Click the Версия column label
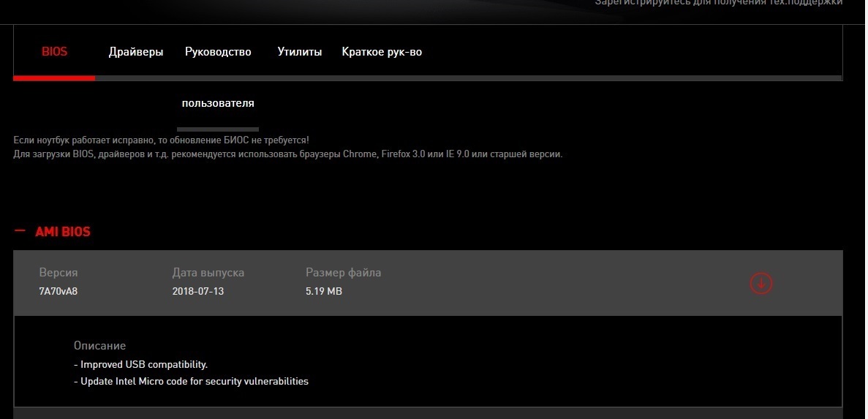The width and height of the screenshot is (868, 419). point(59,273)
